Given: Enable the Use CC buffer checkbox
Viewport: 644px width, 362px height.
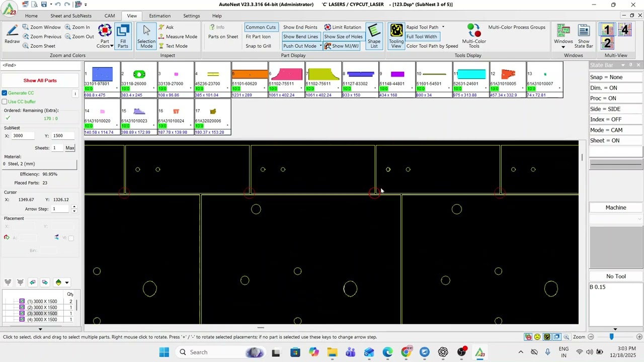Looking at the screenshot, I should [5, 102].
